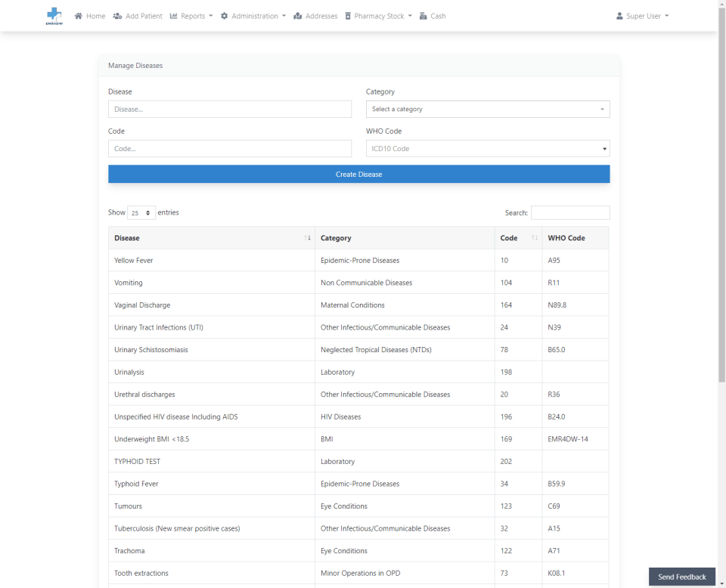726x588 pixels.
Task: Focus the Code input field
Action: coord(230,148)
